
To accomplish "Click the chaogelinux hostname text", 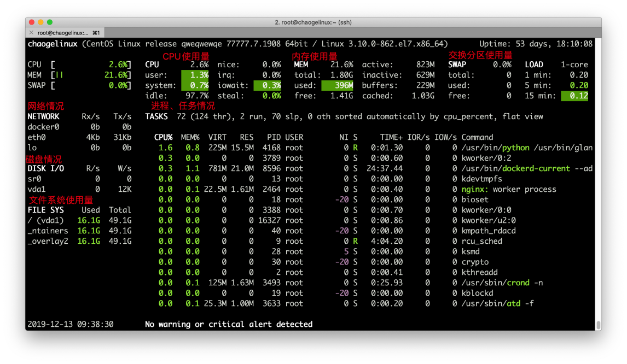I will point(53,44).
